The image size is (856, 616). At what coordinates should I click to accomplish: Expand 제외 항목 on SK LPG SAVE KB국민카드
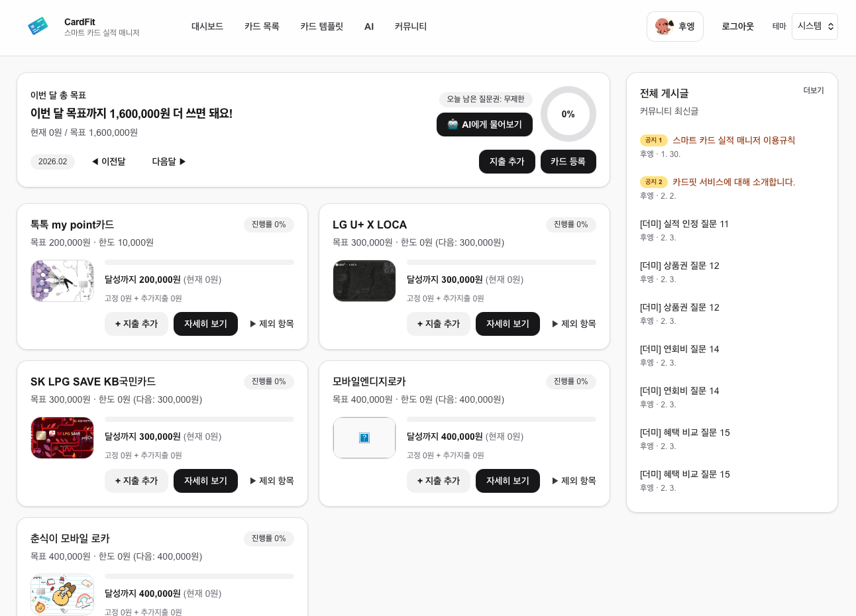click(271, 481)
